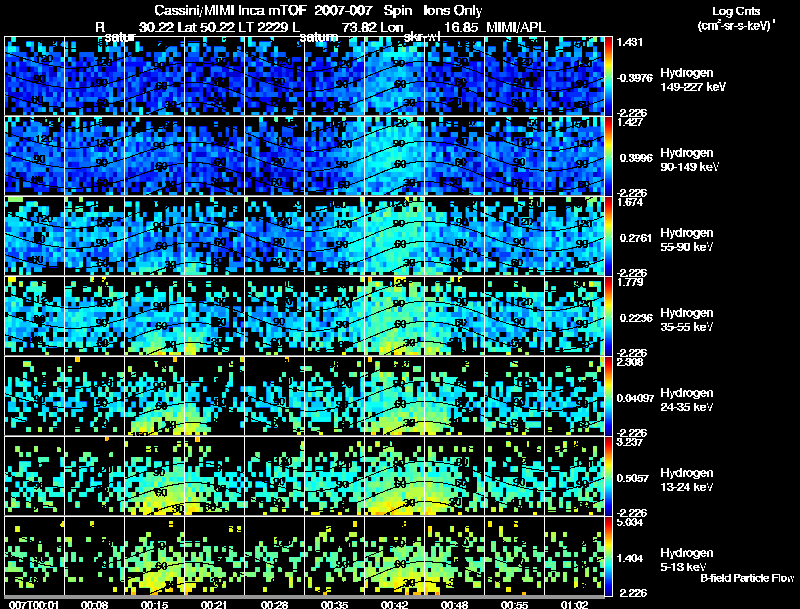This screenshot has height=609, width=800.
Task: Click the 00:21 time axis label
Action: (214, 604)
